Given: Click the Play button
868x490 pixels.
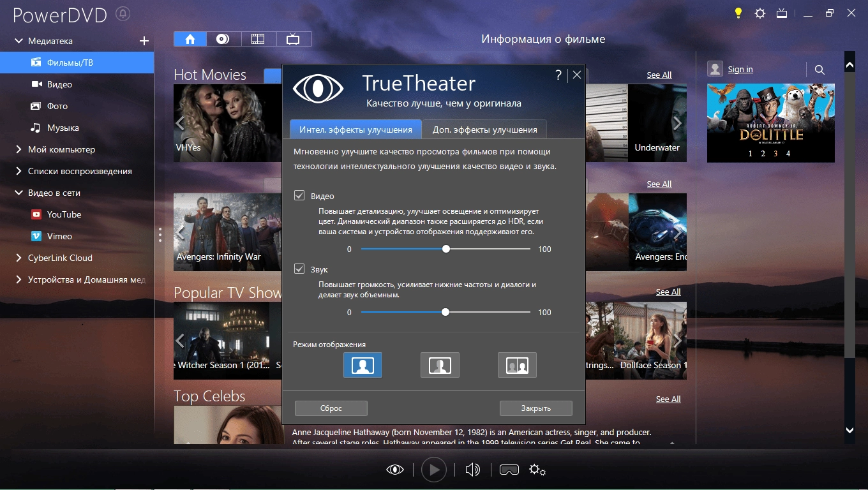Looking at the screenshot, I should pyautogui.click(x=434, y=470).
